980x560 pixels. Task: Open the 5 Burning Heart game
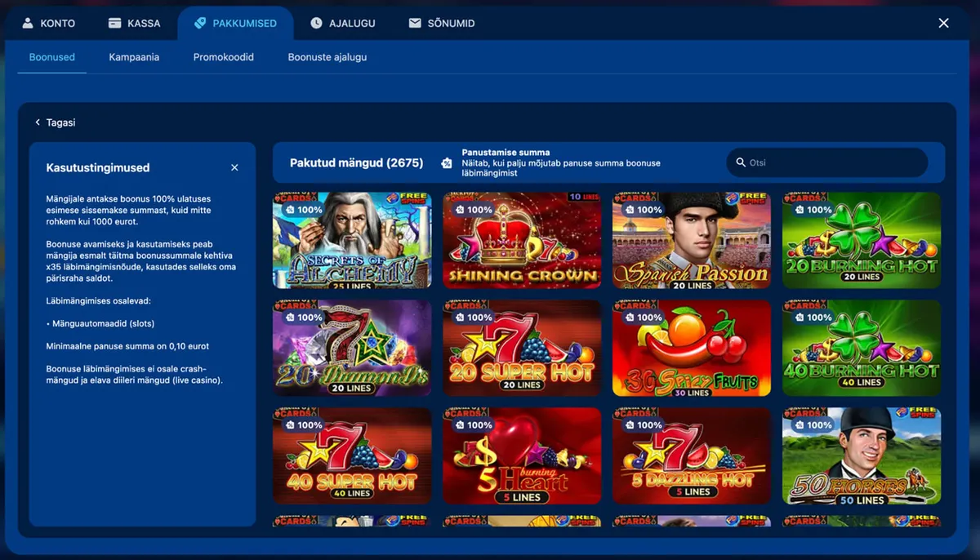[x=522, y=456]
